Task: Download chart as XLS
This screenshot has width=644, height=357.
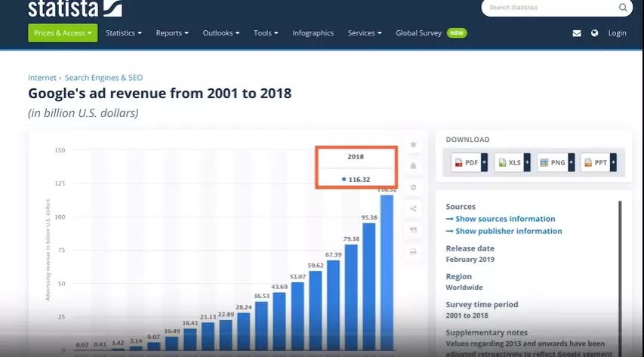Action: 510,163
